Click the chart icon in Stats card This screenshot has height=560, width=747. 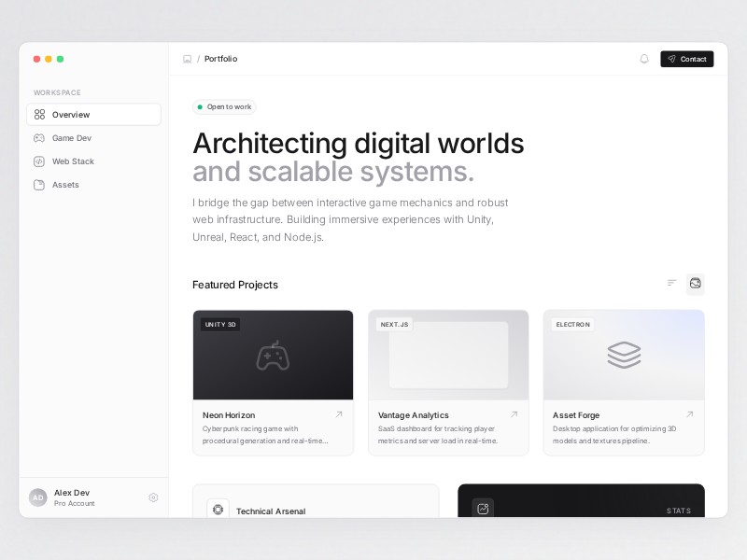tap(483, 509)
